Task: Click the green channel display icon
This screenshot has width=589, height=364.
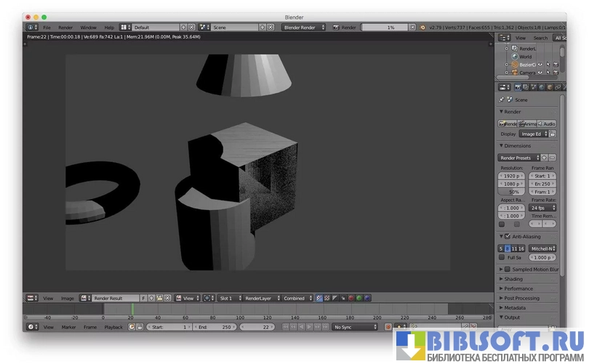Action: 359,298
